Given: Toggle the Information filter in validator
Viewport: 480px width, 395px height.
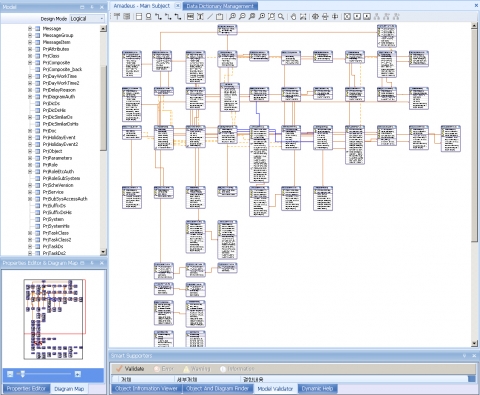Looking at the screenshot, I should tap(237, 369).
